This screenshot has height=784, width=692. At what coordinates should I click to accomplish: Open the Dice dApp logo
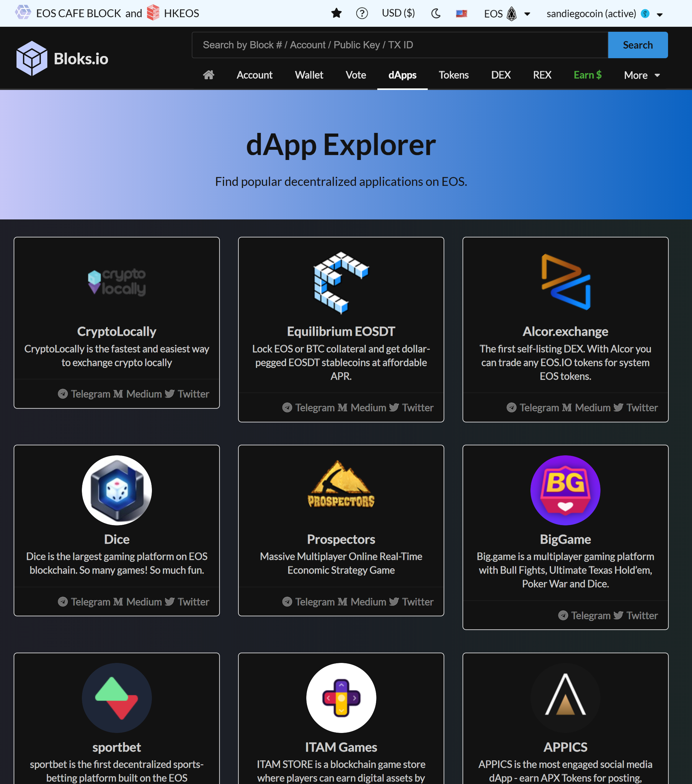coord(117,490)
